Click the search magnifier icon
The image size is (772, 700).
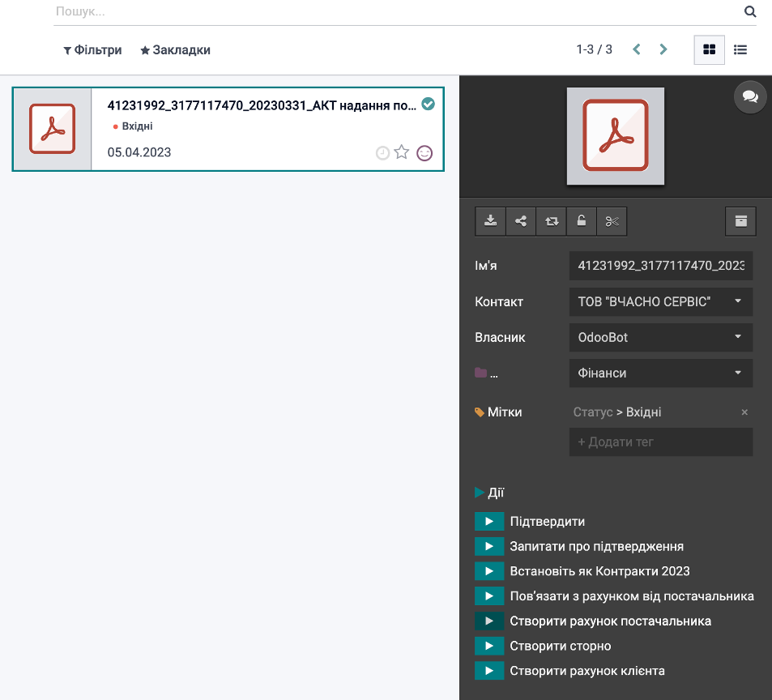point(750,12)
